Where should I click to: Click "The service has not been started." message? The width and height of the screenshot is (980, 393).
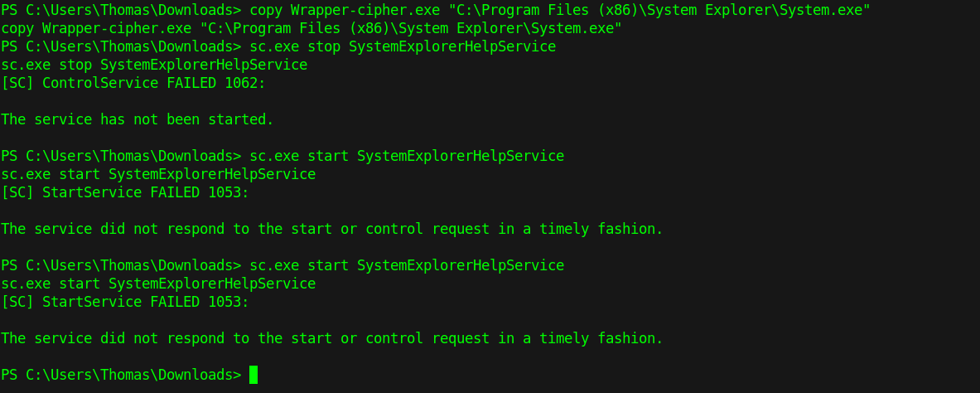[137, 119]
